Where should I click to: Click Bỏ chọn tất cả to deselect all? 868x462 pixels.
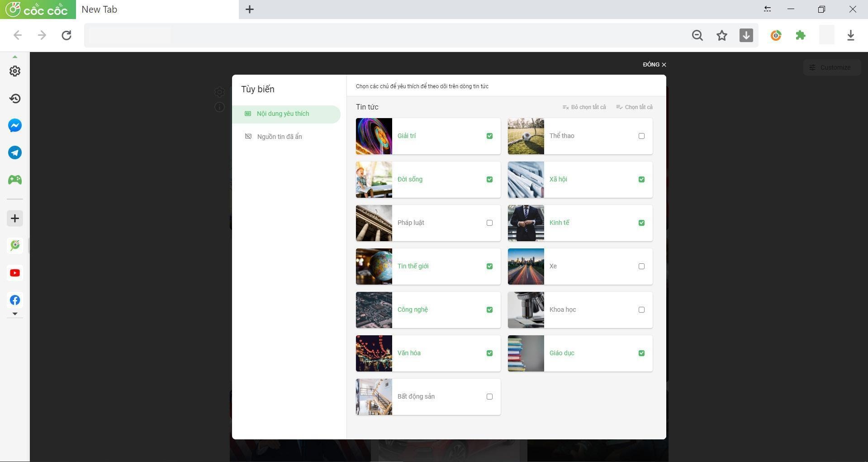[x=584, y=107]
